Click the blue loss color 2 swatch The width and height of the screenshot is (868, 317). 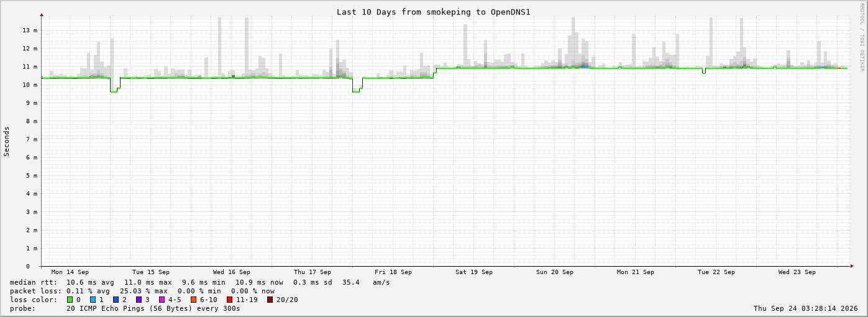116,300
